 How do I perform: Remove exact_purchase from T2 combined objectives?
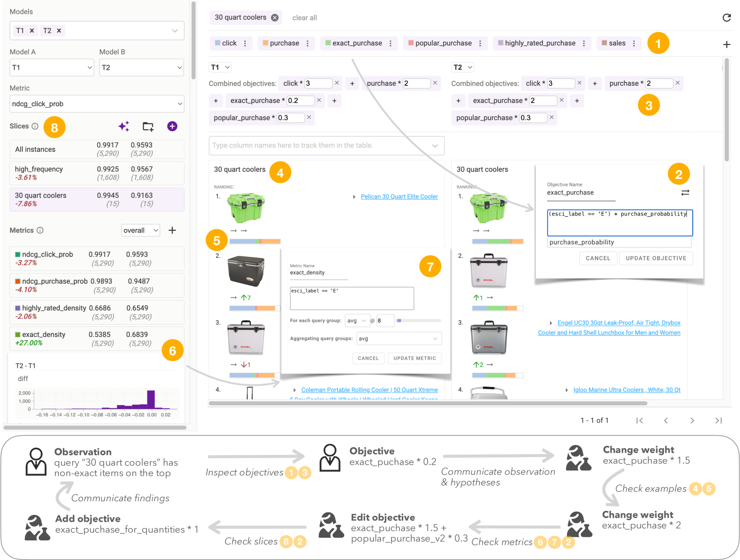(x=561, y=100)
